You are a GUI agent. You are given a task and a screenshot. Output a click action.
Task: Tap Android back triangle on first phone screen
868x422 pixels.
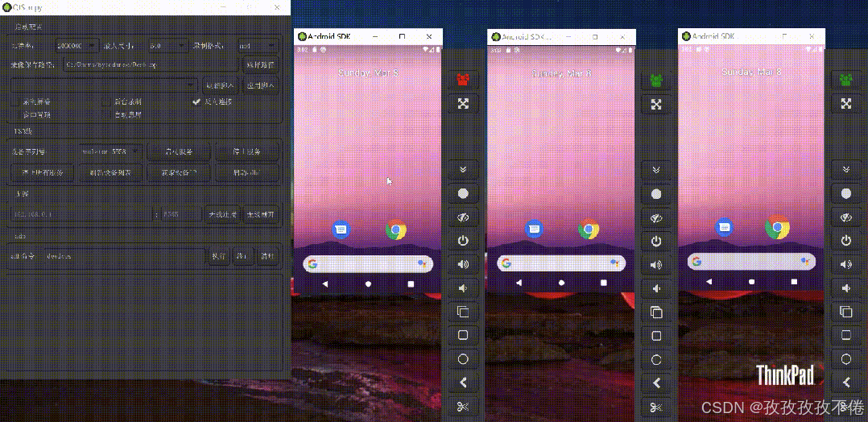pyautogui.click(x=325, y=283)
